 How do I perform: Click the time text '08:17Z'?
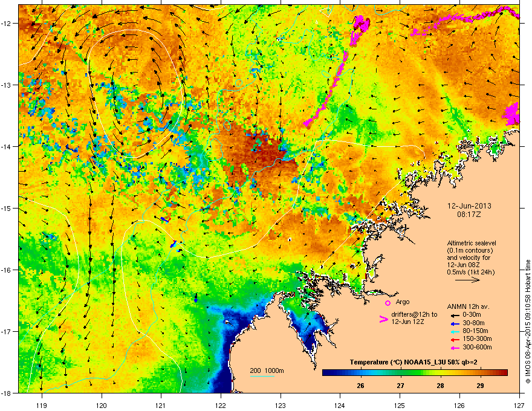point(469,215)
